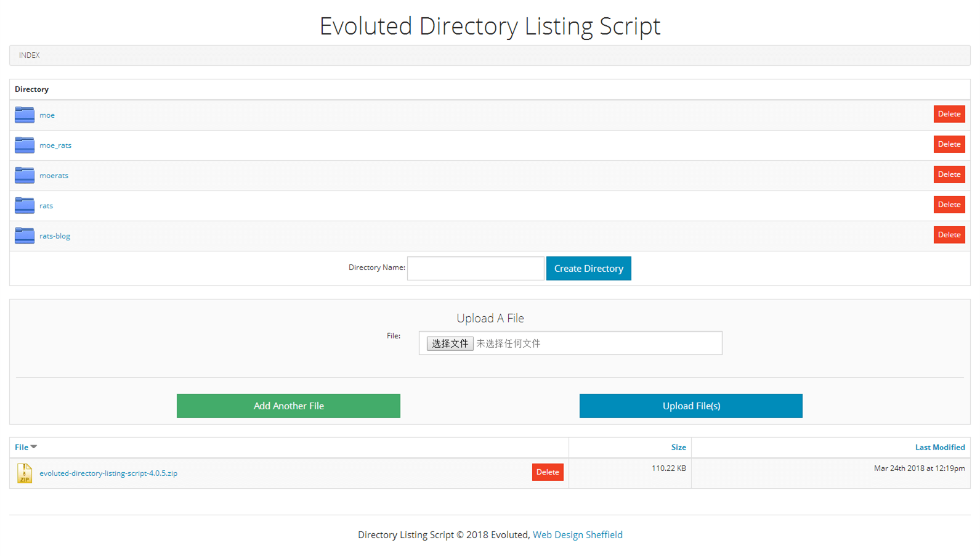Open the Web Design Sheffield link
980x556 pixels.
click(x=577, y=535)
